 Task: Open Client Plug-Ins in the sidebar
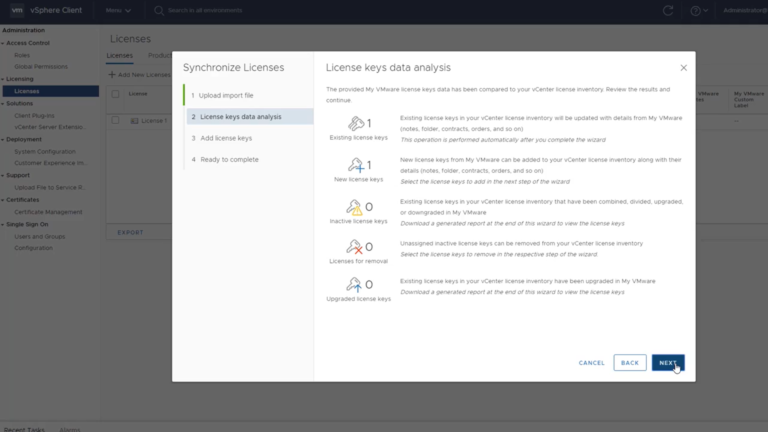click(x=34, y=116)
